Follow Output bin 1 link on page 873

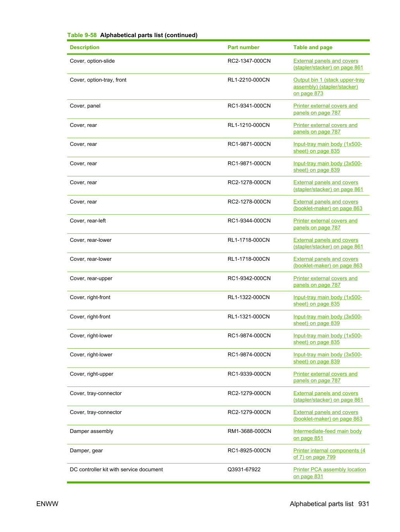(329, 87)
